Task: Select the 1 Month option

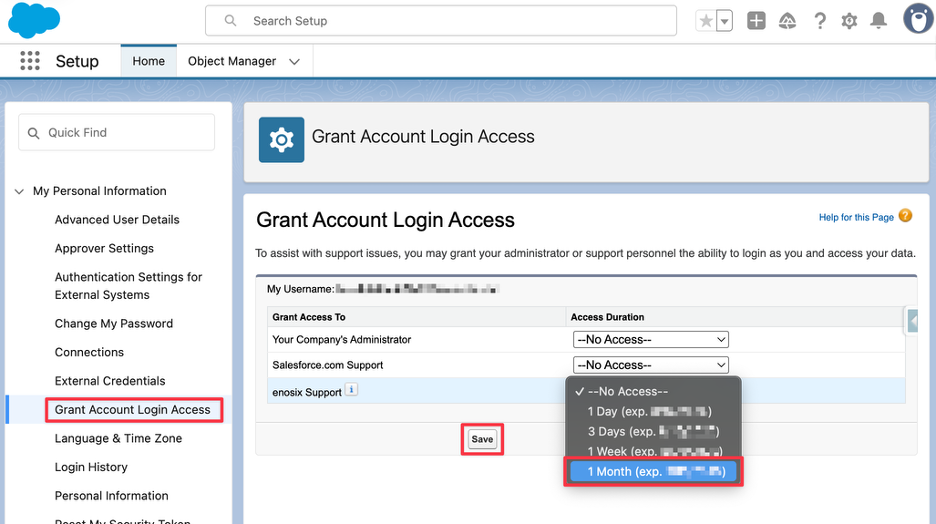Action: click(x=653, y=471)
